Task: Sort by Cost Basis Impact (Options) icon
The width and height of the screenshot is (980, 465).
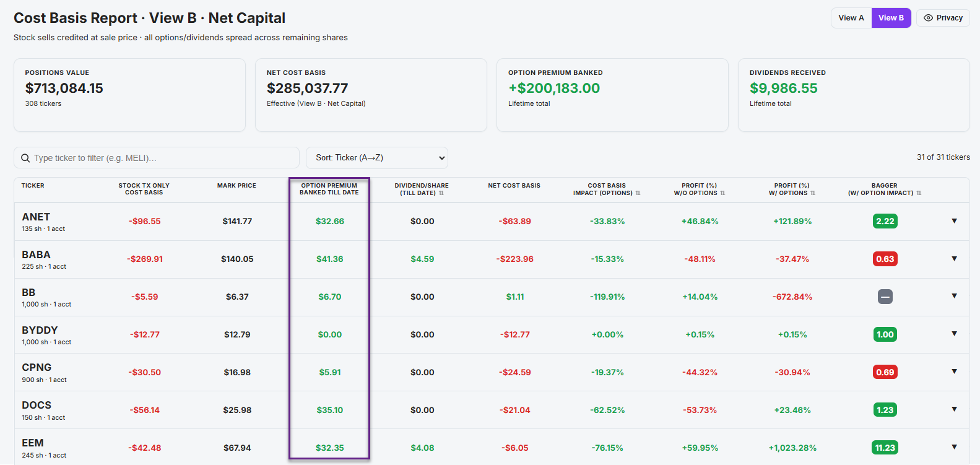Action: (x=638, y=193)
